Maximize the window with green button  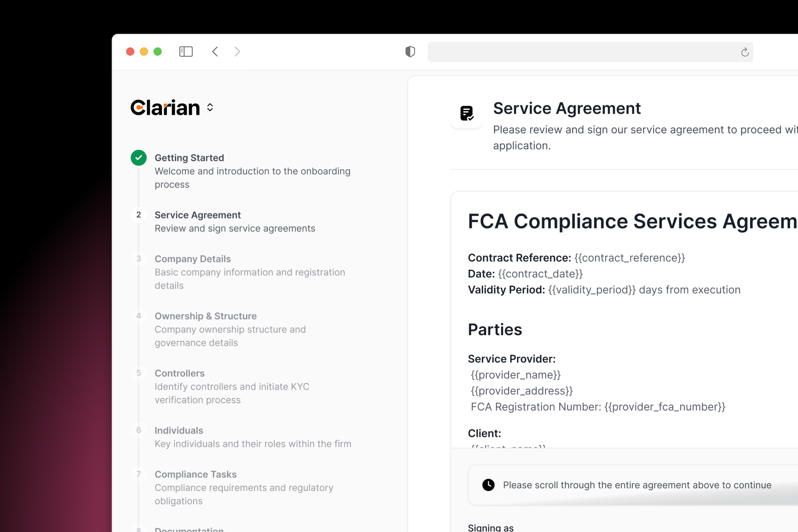click(158, 52)
